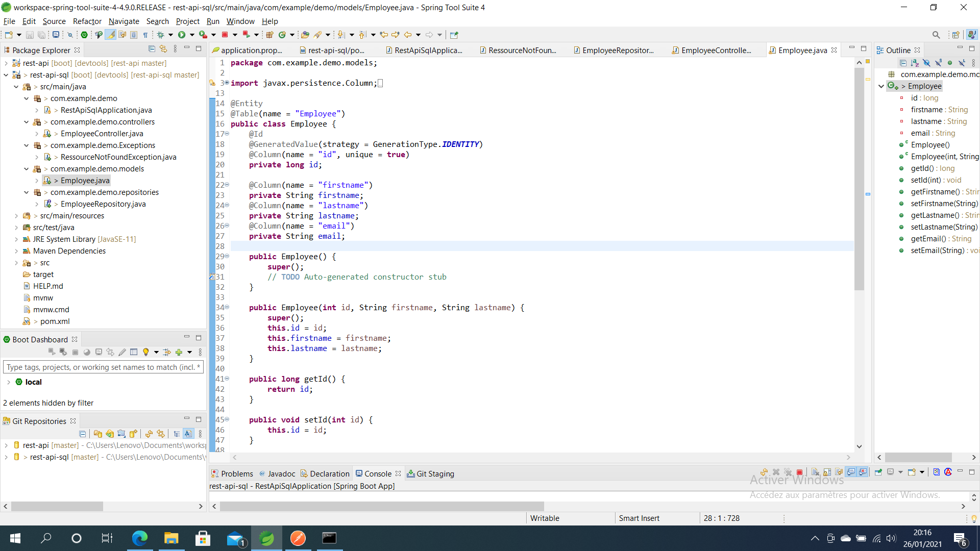Click the Back navigation arrow in toolbar
This screenshot has height=551, width=980.
point(408,35)
